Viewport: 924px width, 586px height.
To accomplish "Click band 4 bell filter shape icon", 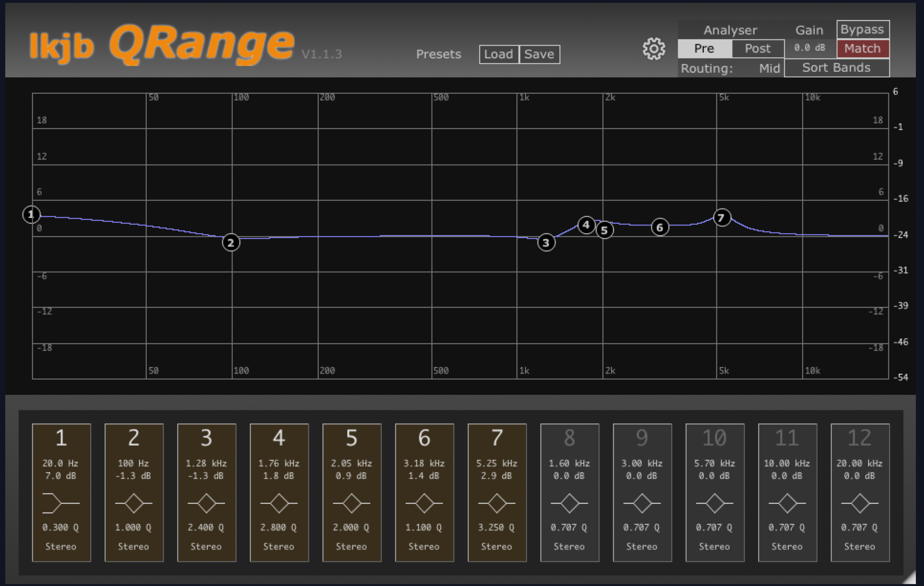I will [x=279, y=503].
